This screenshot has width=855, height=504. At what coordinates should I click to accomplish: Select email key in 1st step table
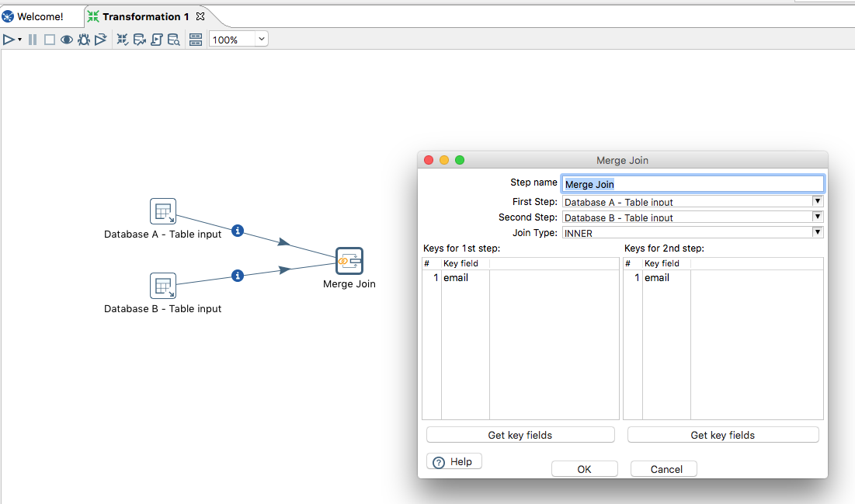coord(456,278)
